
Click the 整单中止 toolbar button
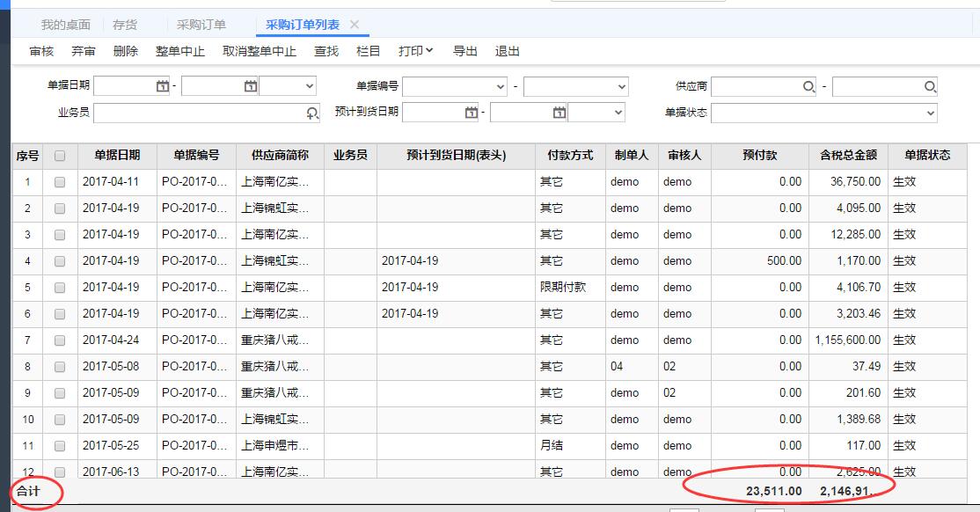pos(179,51)
